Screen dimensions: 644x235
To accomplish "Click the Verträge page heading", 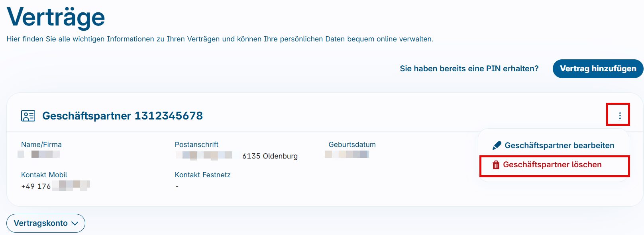I will 56,18.
